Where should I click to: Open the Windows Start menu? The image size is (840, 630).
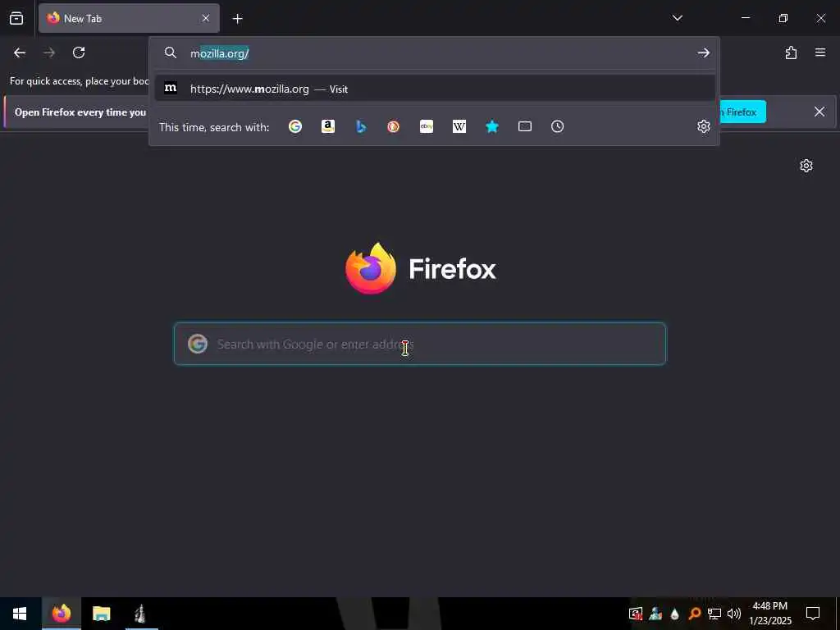click(20, 614)
